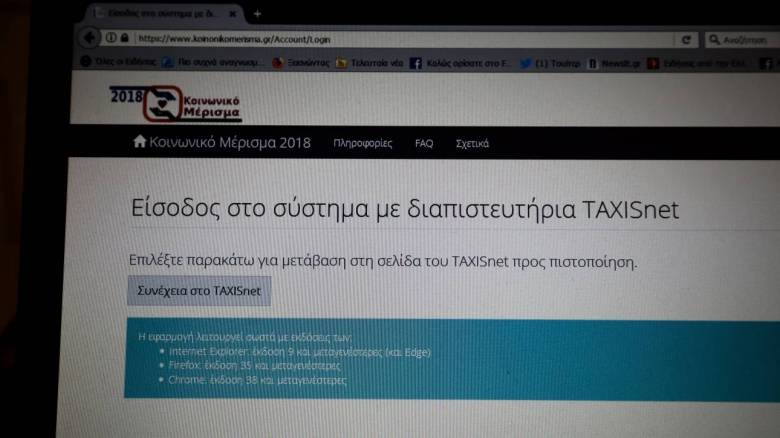The width and height of the screenshot is (780, 438).
Task: Open the Newsit.gr bookmark
Action: (x=614, y=64)
